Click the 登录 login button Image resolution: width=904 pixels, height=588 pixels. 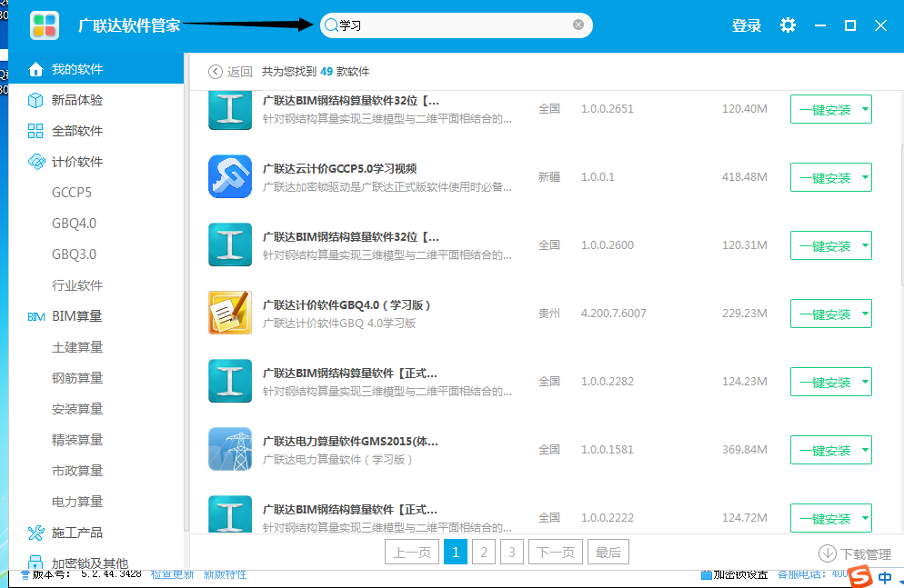coord(747,25)
